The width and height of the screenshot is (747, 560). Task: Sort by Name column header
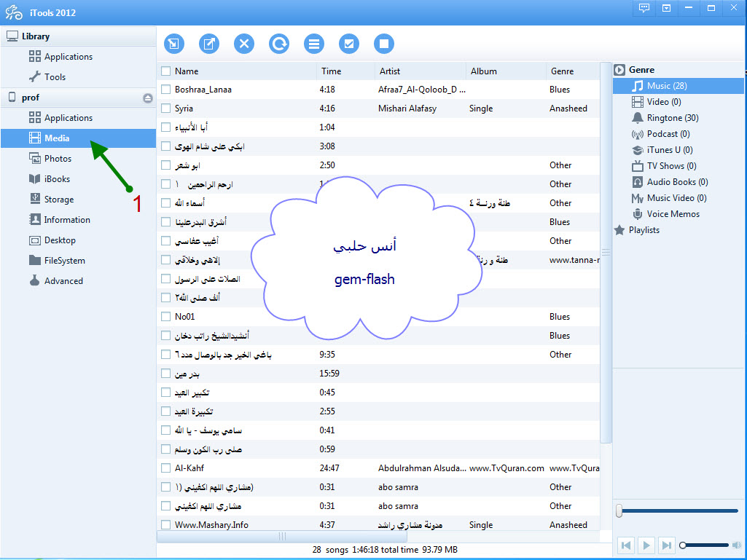point(187,71)
